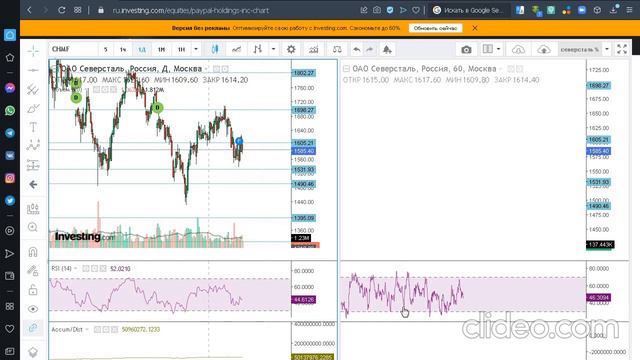This screenshot has height=360, width=640.
Task: Open the left chart symbol title dropdown arrow
Action: click(x=207, y=69)
